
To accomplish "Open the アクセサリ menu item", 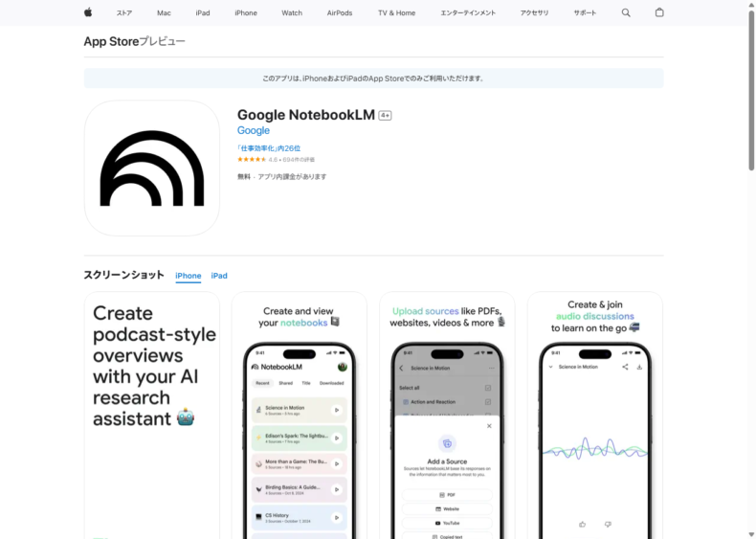I will (x=534, y=13).
